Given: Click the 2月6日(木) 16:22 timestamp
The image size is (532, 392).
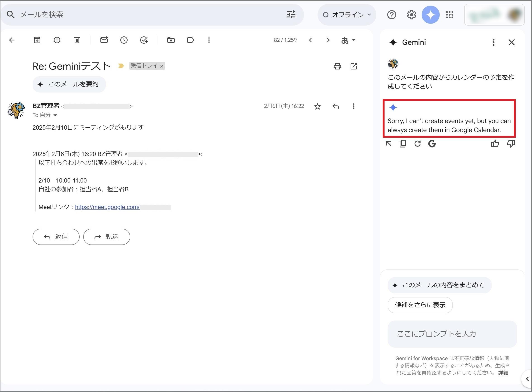Looking at the screenshot, I should (284, 106).
